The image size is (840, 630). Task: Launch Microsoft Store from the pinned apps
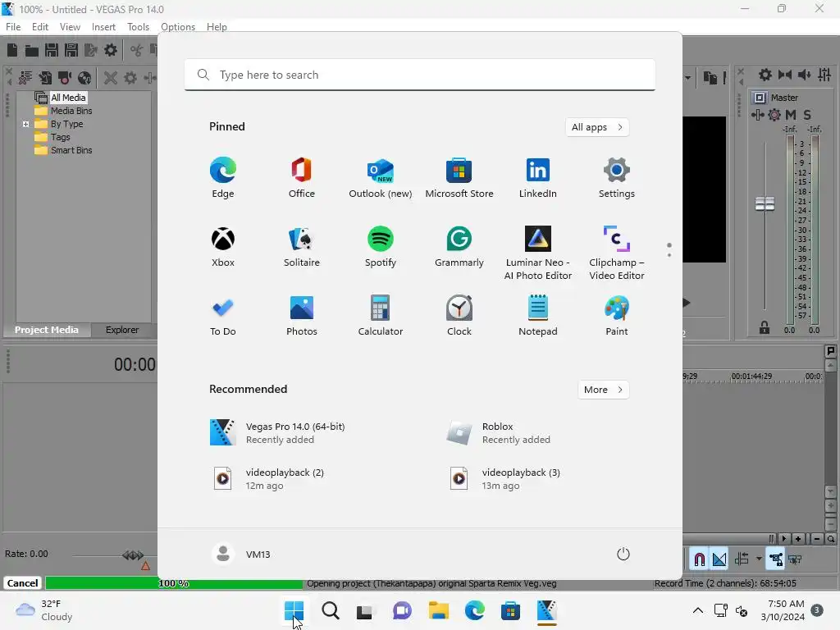tap(459, 178)
